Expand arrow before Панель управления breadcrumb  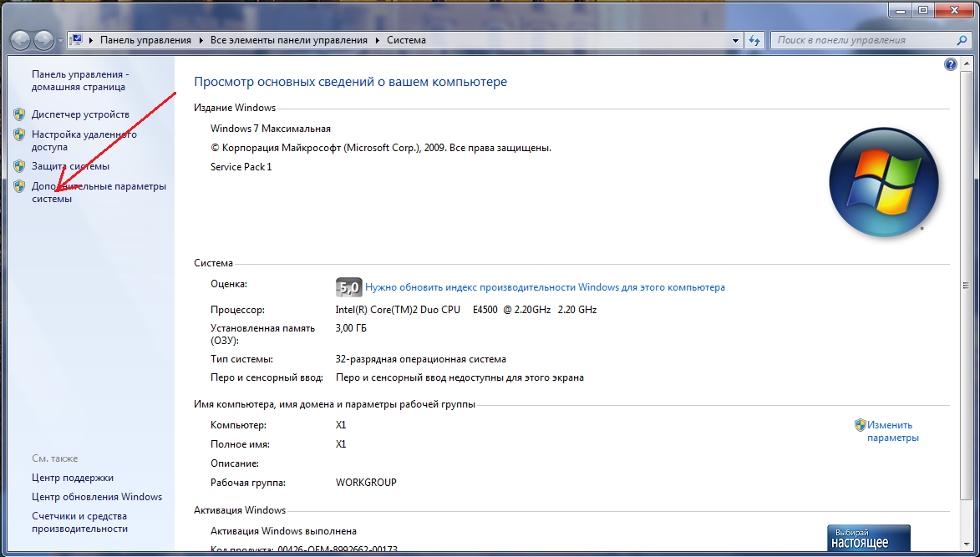[x=92, y=40]
